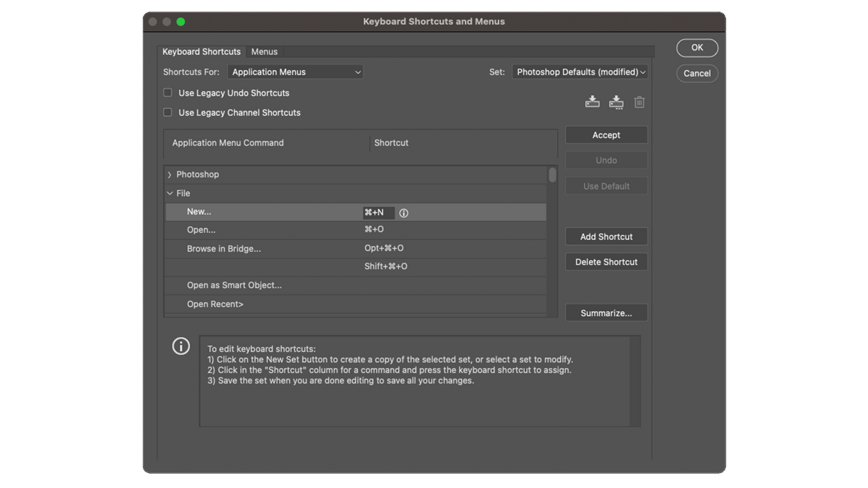Click the save-as-new-set icon

[616, 101]
